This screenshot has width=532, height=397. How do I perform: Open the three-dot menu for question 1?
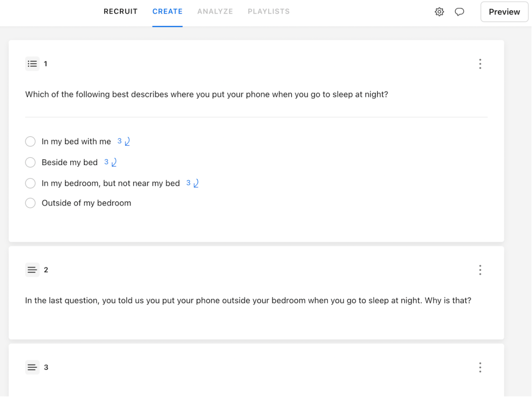click(480, 64)
